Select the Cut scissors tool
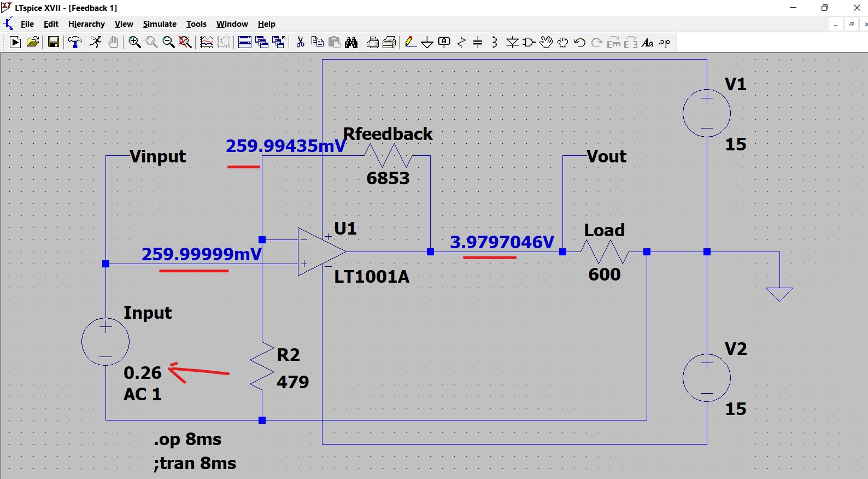The image size is (868, 479). (300, 43)
